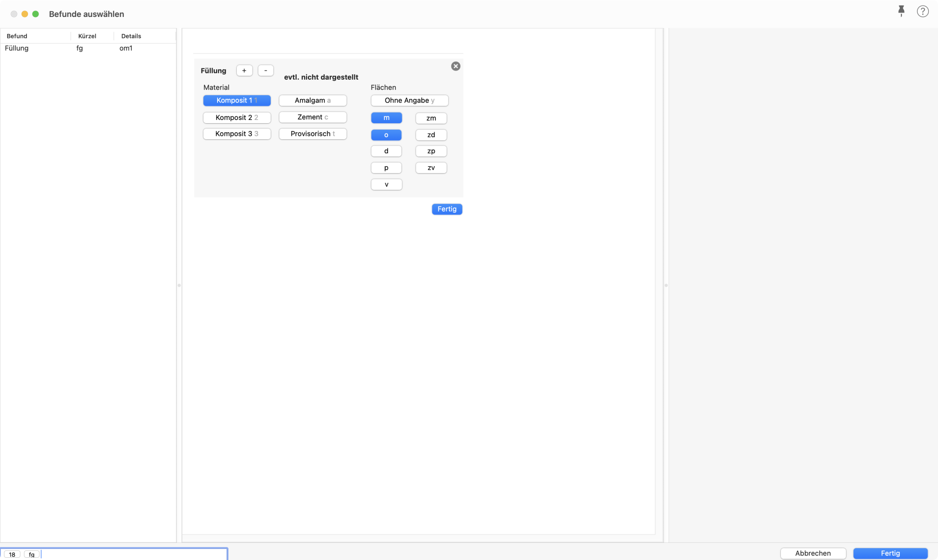Viewport: 938px width, 560px height.
Task: Toggle the occlusal 'o' surface
Action: tap(386, 135)
